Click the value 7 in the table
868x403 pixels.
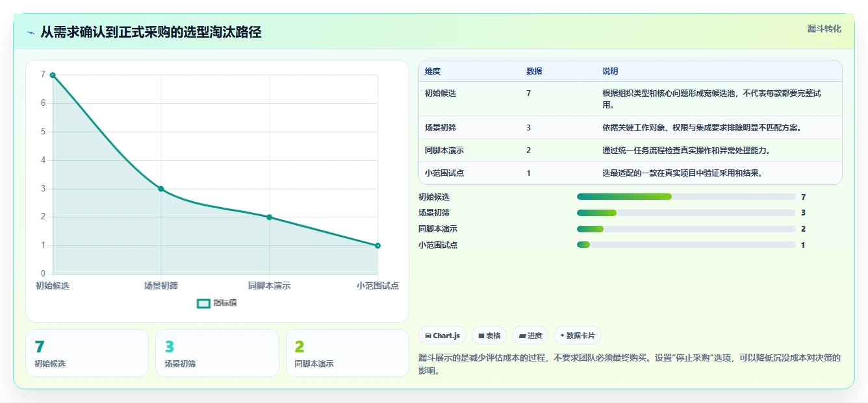pos(529,93)
